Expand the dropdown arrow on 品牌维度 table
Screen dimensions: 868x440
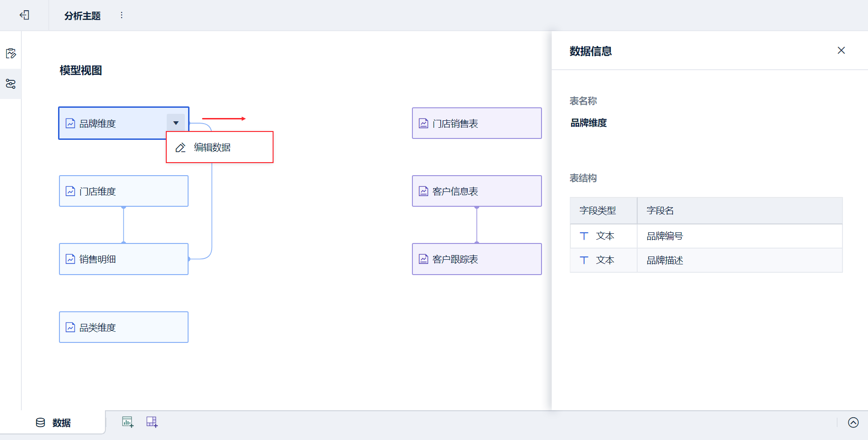tap(176, 123)
